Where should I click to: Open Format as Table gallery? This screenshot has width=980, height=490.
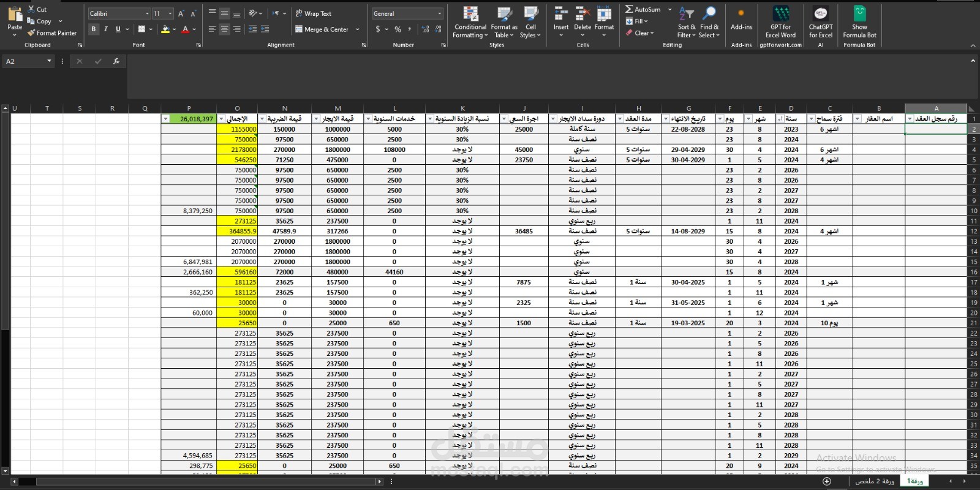pos(504,22)
